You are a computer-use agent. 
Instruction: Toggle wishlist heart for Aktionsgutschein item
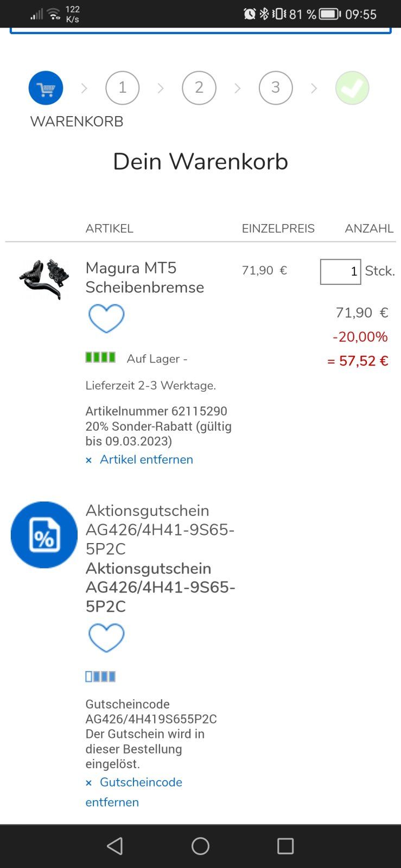(106, 637)
